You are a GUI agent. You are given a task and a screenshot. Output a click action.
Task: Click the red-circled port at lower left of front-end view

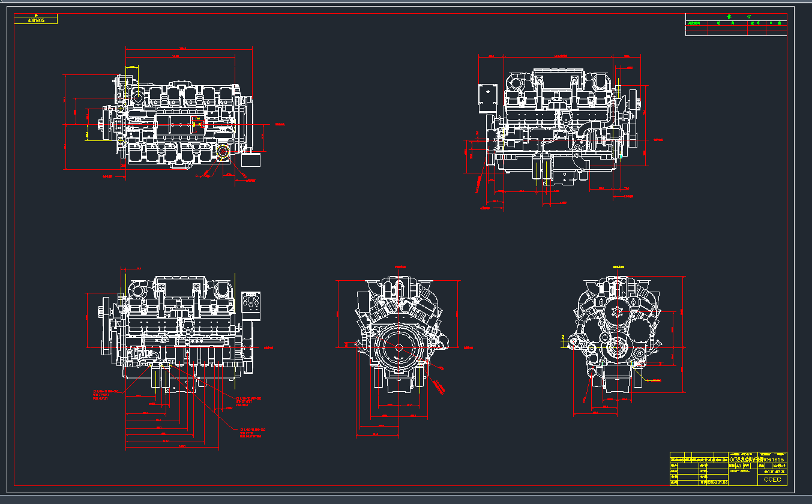pos(592,373)
